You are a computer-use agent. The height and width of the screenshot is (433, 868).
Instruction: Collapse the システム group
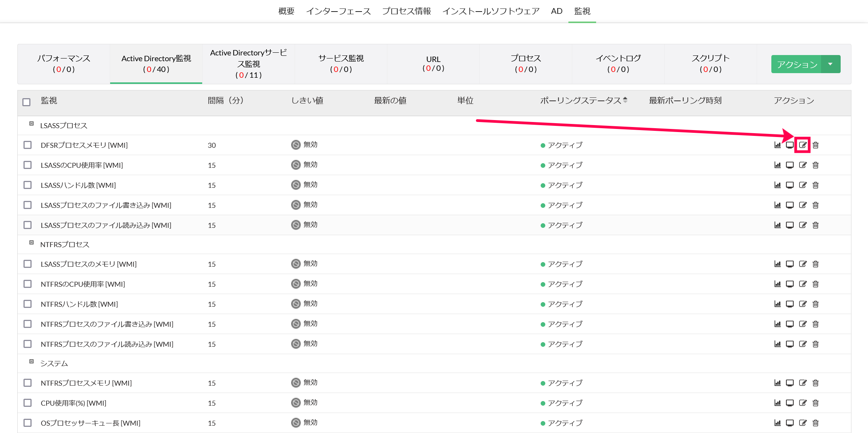32,362
